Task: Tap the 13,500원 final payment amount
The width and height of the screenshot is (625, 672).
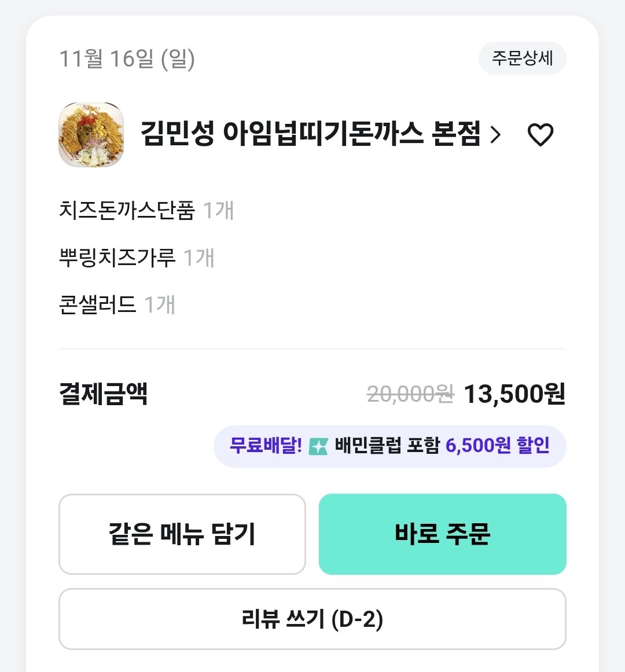Action: pos(514,394)
